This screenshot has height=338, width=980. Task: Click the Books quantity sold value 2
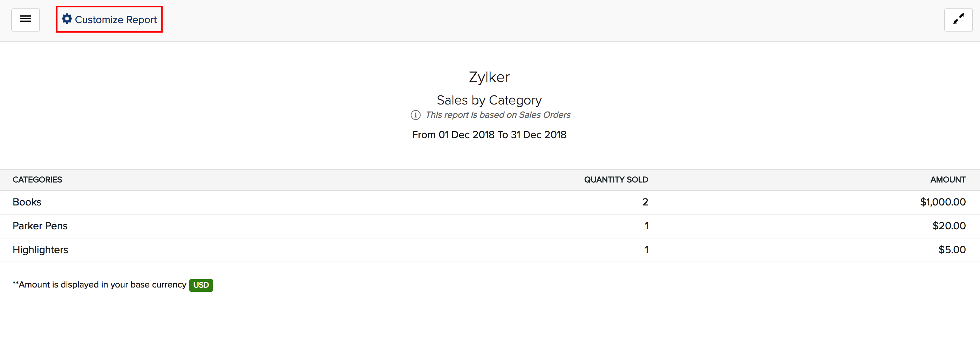coord(645,202)
